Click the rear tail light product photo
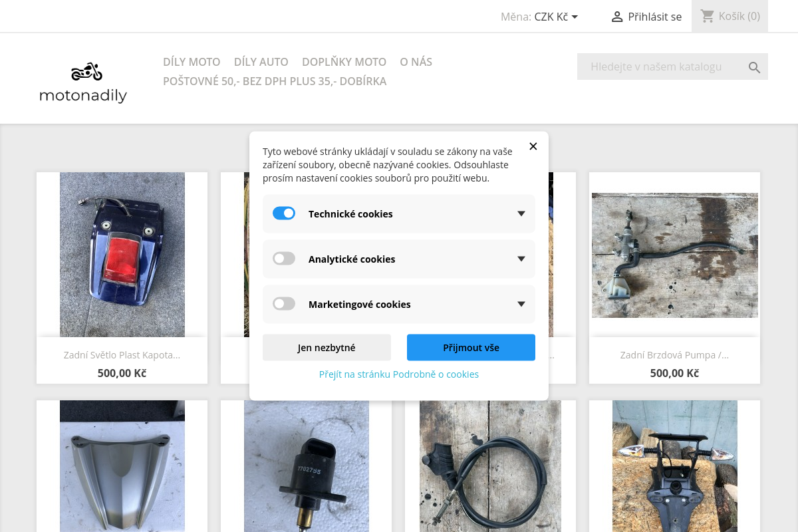Viewport: 798px width, 532px height. tap(122, 255)
